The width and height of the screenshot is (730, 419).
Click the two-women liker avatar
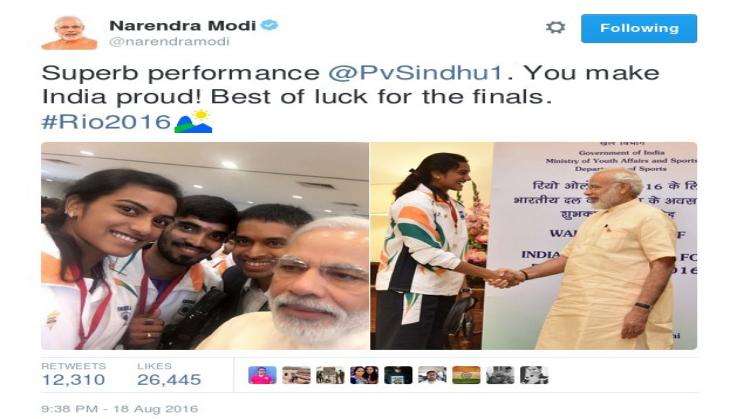tap(364, 375)
